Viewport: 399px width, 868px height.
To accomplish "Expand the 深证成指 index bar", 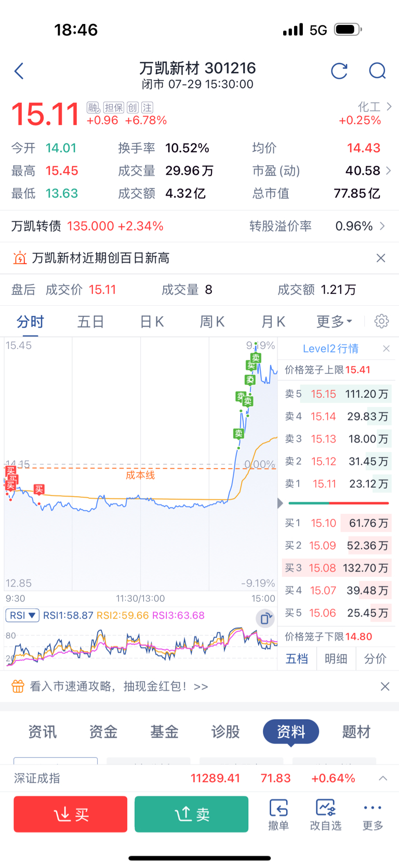I will coord(383,778).
